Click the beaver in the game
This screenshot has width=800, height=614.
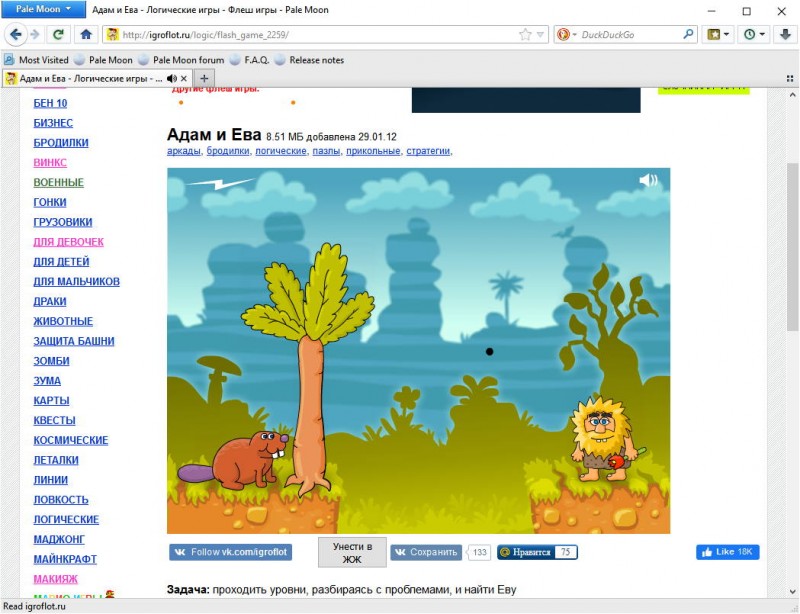235,459
